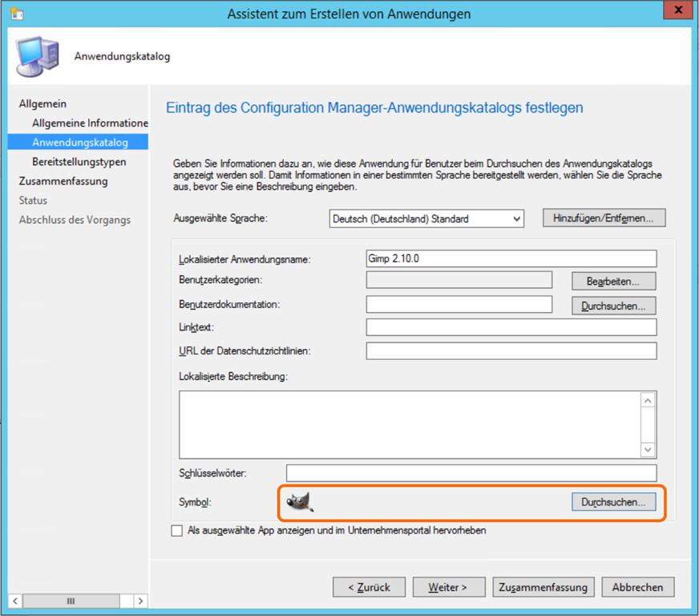This screenshot has height=616, width=699.
Task: Click the title bar application icon
Action: [x=16, y=14]
